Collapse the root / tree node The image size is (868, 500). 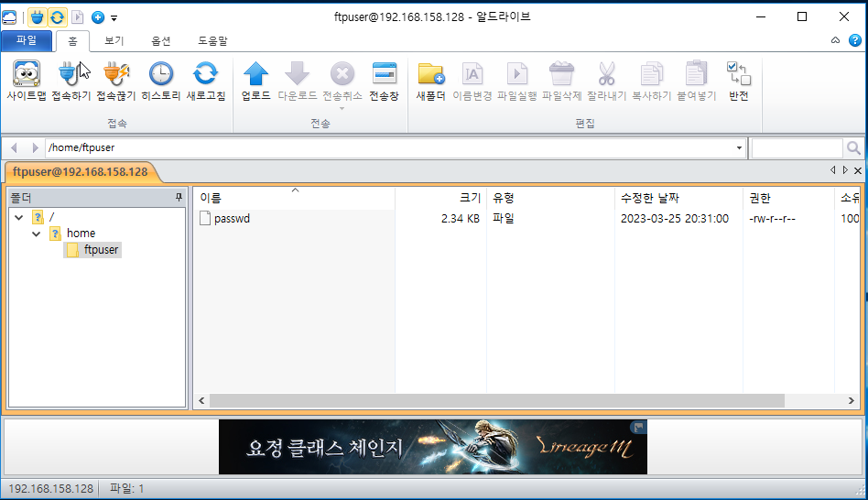[x=19, y=217]
